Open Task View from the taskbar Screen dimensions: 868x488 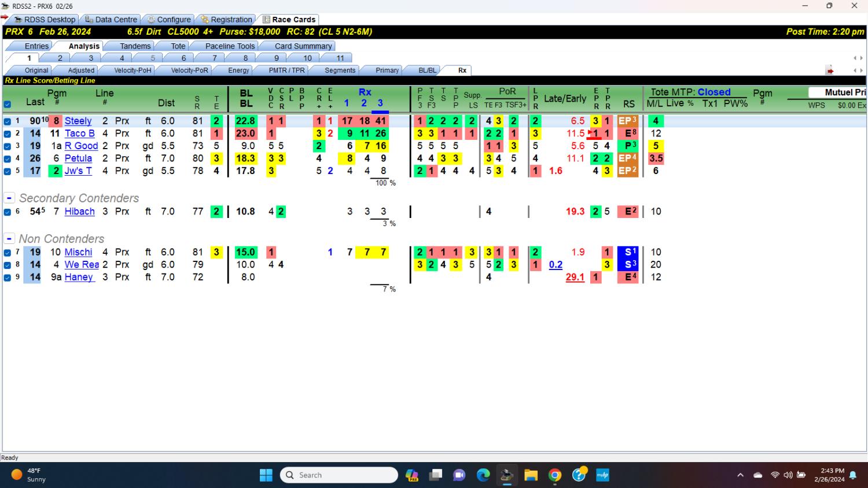[435, 475]
